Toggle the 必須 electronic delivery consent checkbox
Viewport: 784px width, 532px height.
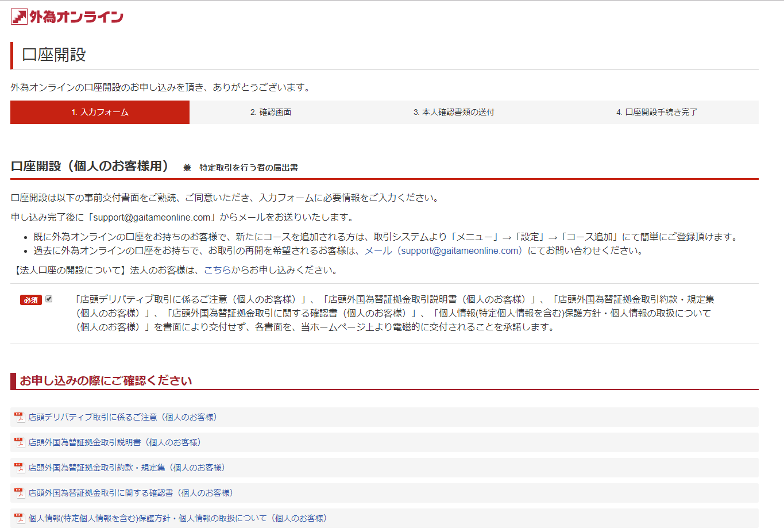[49, 299]
